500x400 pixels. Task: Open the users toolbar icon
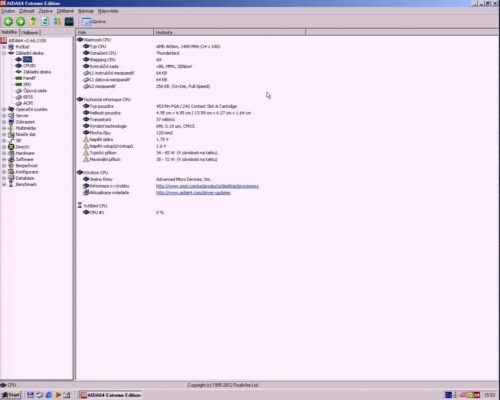[x=57, y=22]
